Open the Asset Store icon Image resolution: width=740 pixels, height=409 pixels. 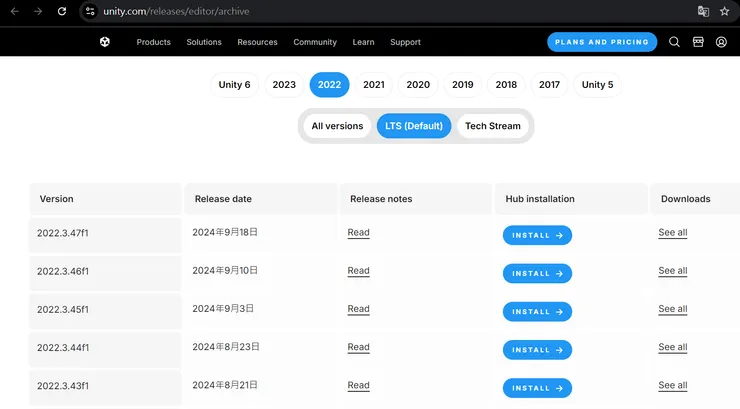point(698,42)
